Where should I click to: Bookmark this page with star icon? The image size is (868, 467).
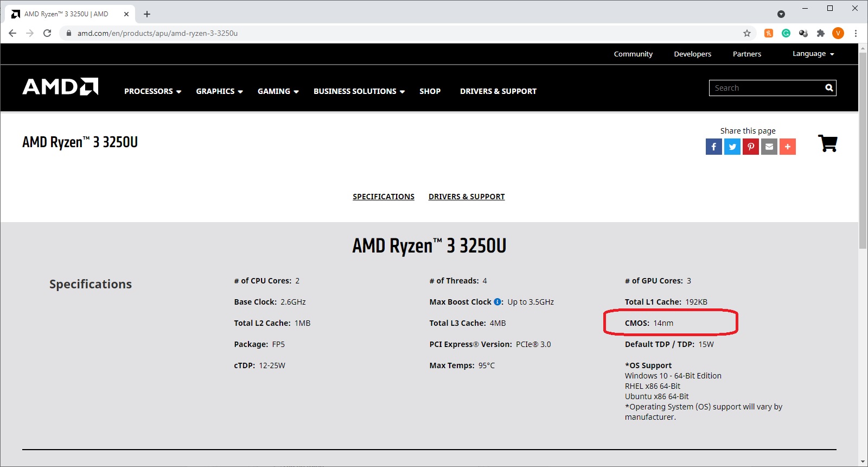(747, 33)
